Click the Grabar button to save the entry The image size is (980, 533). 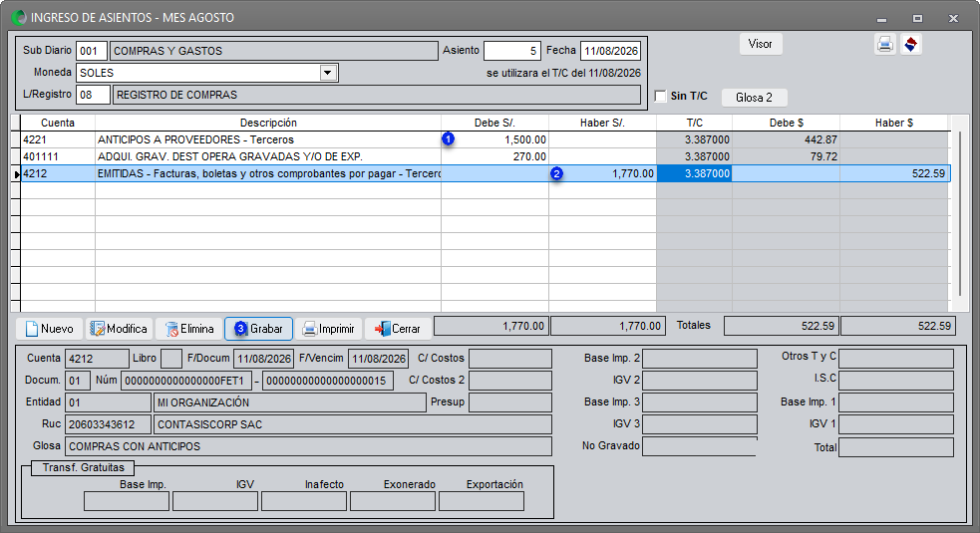point(259,329)
